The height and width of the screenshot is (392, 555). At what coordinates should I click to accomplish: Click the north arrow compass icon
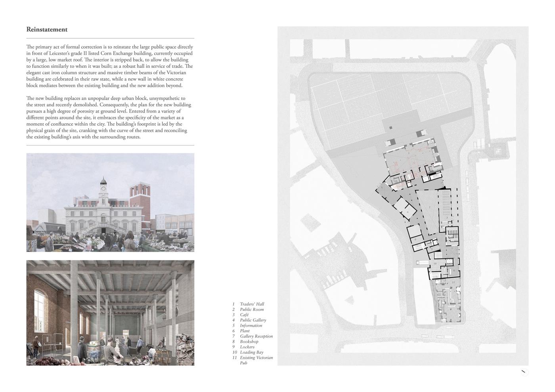[523, 372]
